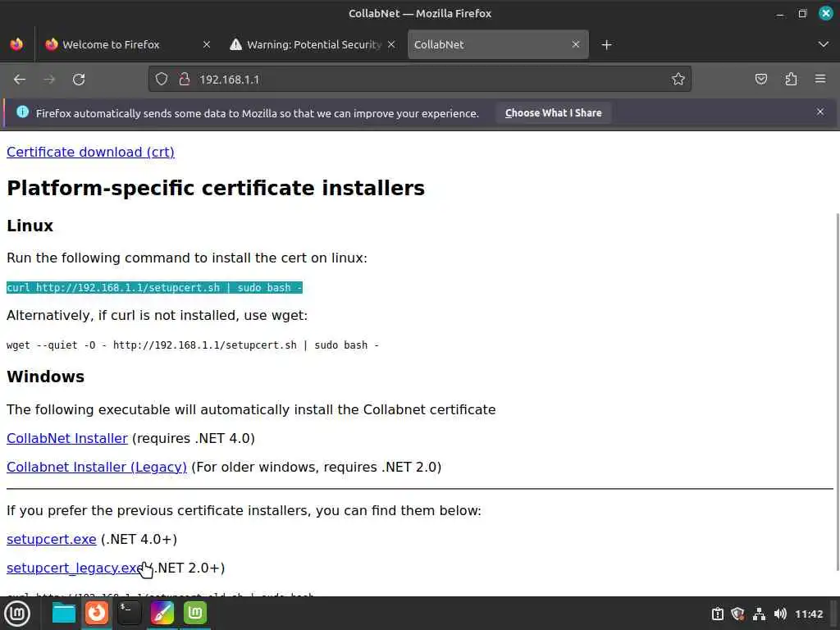Open the Linux Mint start menu
The height and width of the screenshot is (630, 840).
pyautogui.click(x=17, y=614)
